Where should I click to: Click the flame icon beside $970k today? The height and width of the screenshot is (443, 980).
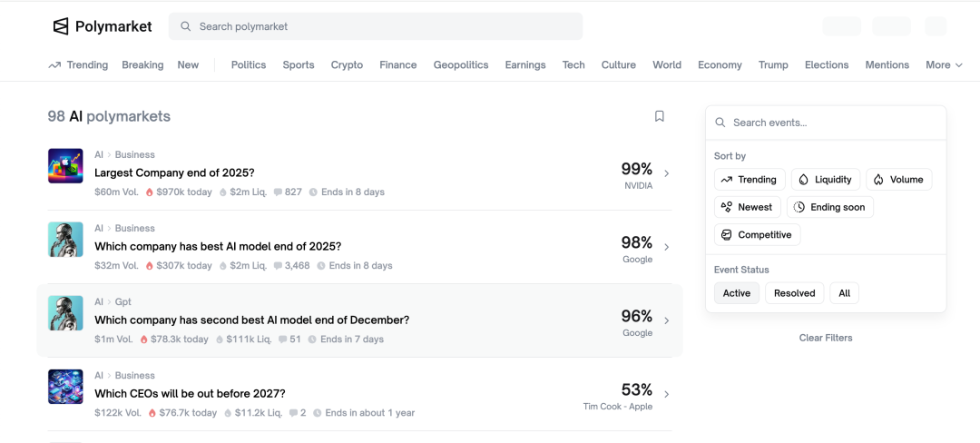pyautogui.click(x=149, y=192)
